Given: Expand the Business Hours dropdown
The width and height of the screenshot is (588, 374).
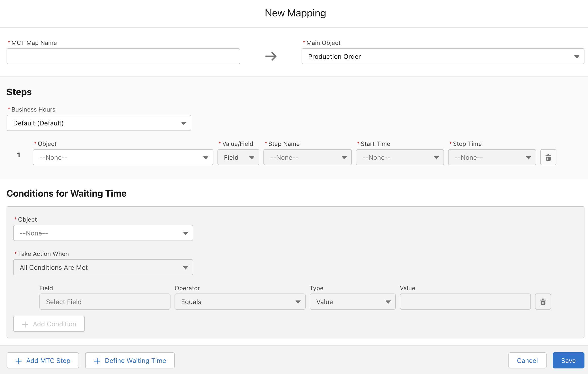Looking at the screenshot, I should (x=99, y=123).
